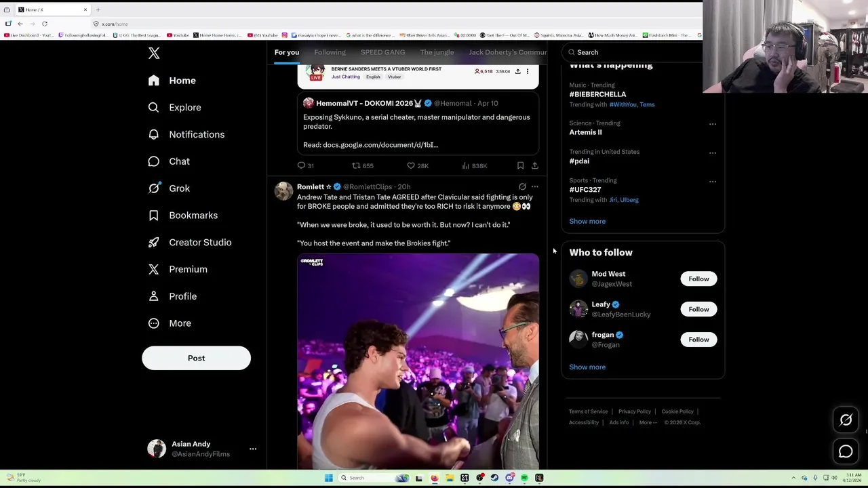This screenshot has height=488, width=868.
Task: Click the Post button
Action: click(x=196, y=358)
